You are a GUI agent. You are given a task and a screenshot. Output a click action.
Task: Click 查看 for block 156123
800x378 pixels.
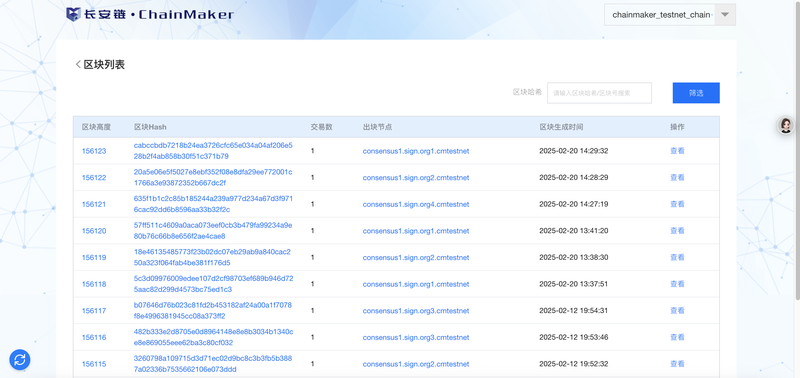coord(677,151)
